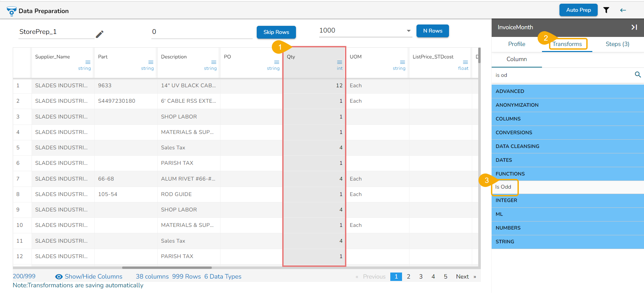Viewport: 644px width, 293px height.
Task: Open the 1000 rows dropdown
Action: point(365,31)
